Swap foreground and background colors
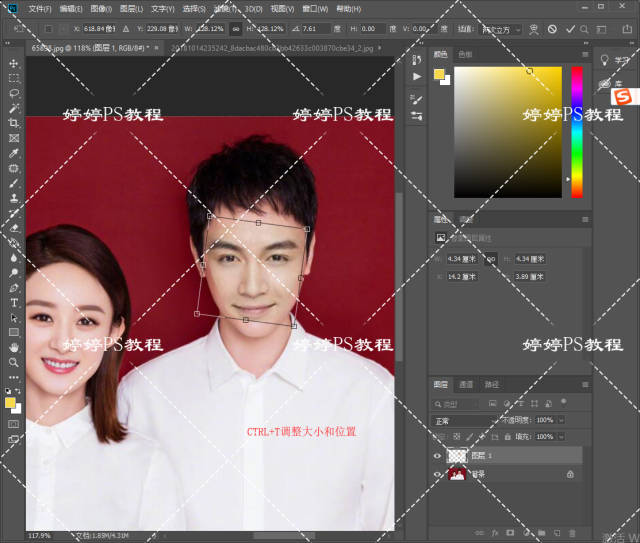This screenshot has width=640, height=543. 18,391
